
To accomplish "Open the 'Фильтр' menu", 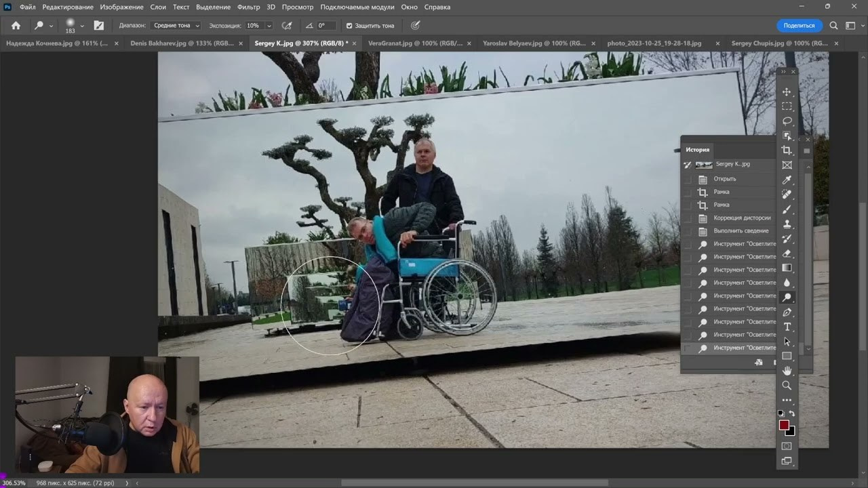I will (x=248, y=7).
